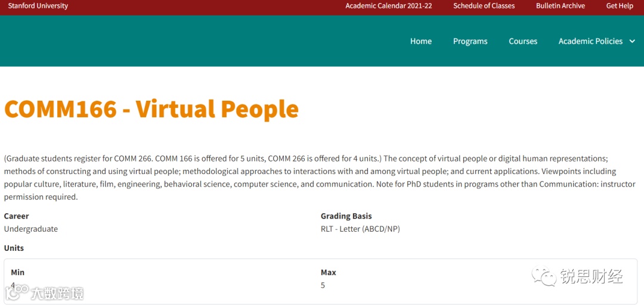This screenshot has height=305, width=644.
Task: Go to the Home page
Action: 421,41
